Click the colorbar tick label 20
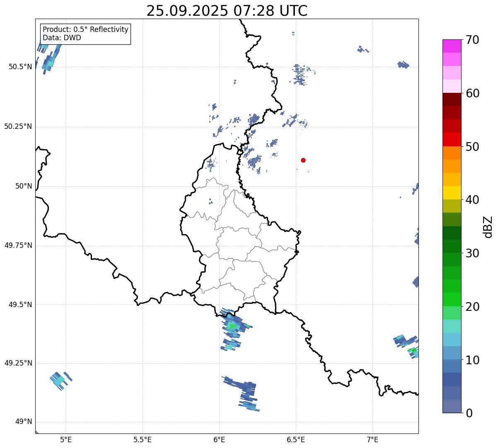 472,307
